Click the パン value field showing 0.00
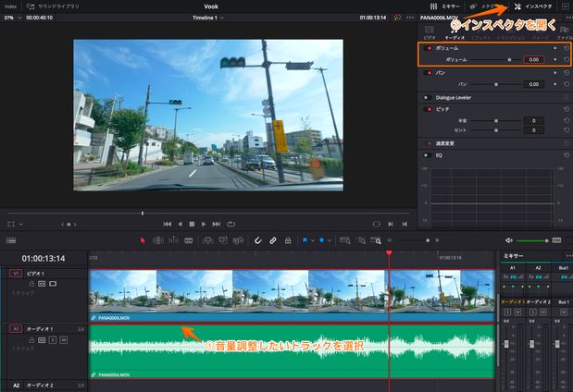Image resolution: width=573 pixels, height=392 pixels. pos(533,84)
